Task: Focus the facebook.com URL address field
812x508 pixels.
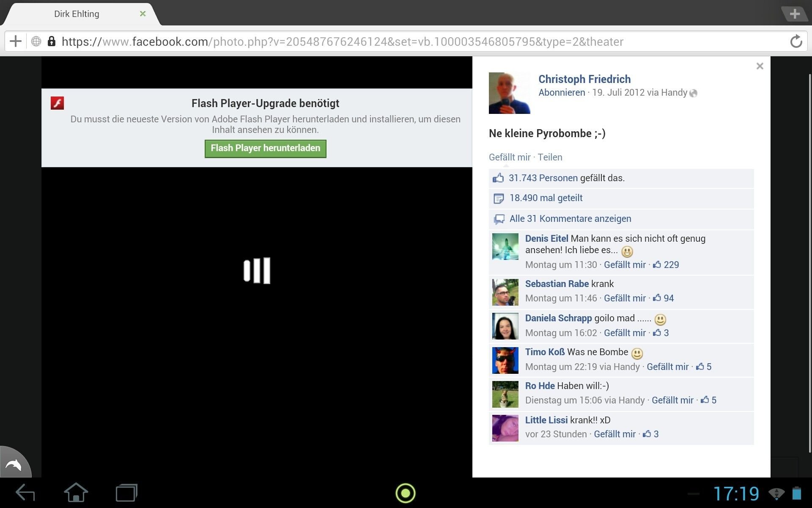Action: click(x=343, y=41)
